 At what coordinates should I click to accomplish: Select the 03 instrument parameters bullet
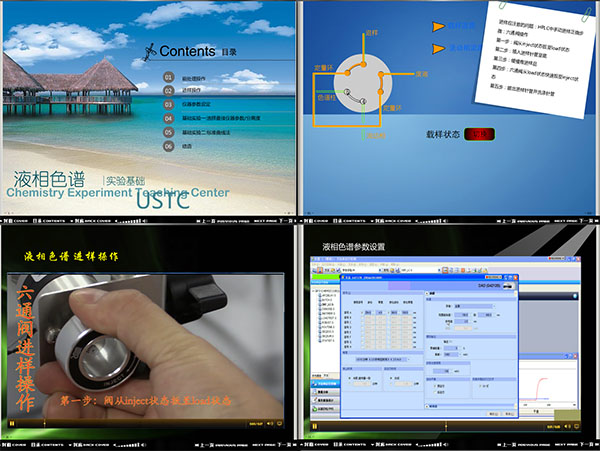168,104
